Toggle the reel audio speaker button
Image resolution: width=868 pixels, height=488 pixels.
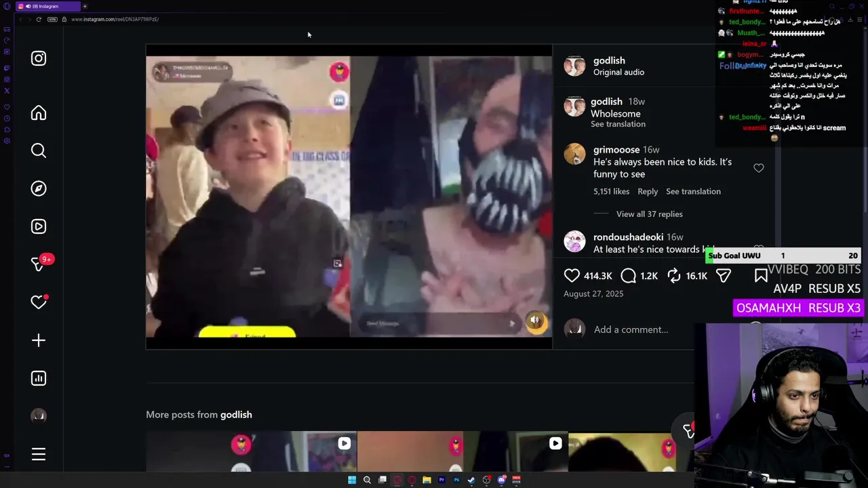tap(535, 320)
